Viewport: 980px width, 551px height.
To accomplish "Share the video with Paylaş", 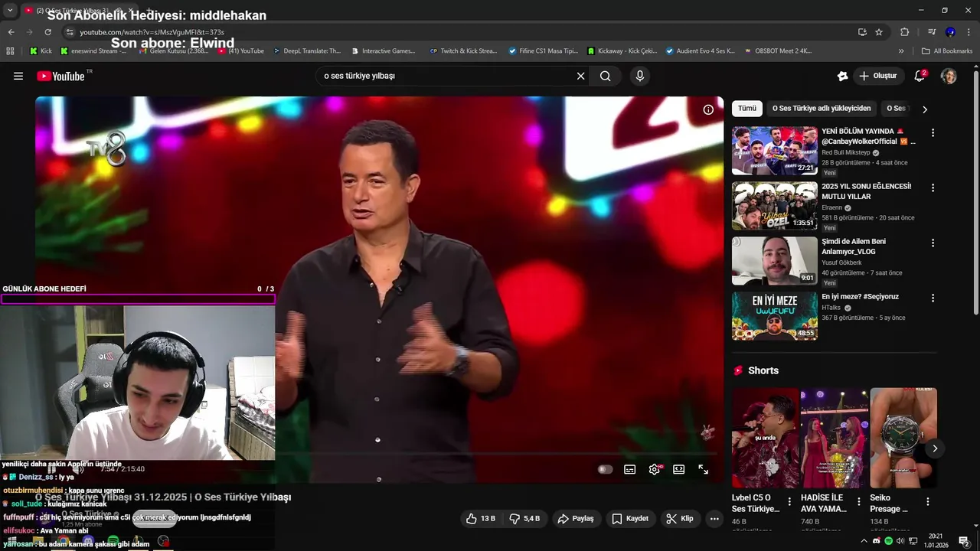I will pyautogui.click(x=576, y=518).
